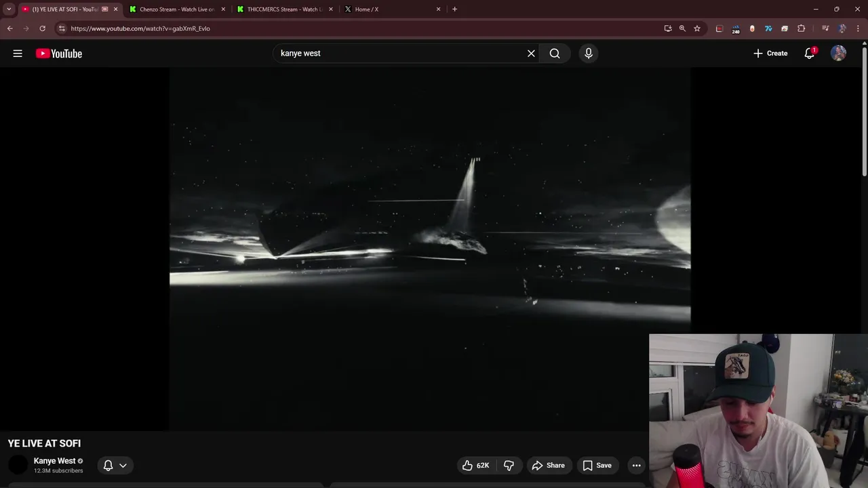The height and width of the screenshot is (488, 868).
Task: Open YouTube notifications bell
Action: pyautogui.click(x=810, y=54)
